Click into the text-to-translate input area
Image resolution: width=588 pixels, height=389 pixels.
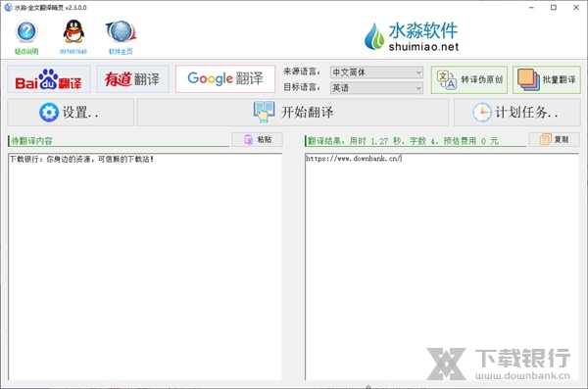pos(145,267)
